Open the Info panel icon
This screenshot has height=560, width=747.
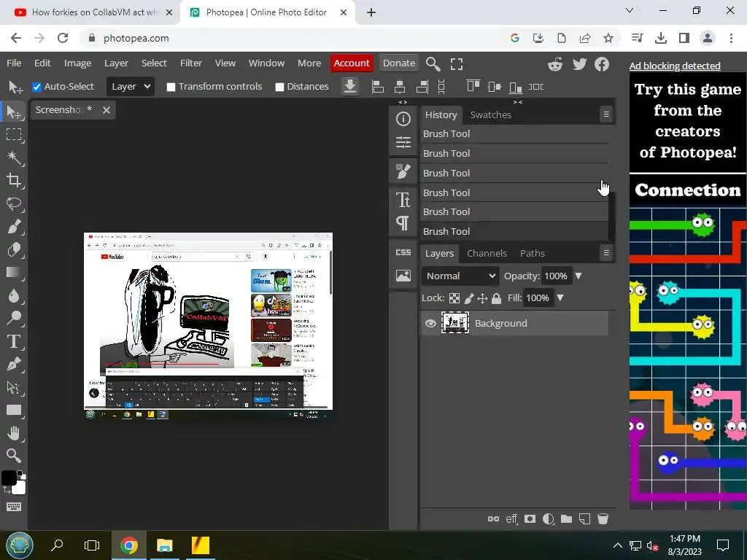(403, 119)
